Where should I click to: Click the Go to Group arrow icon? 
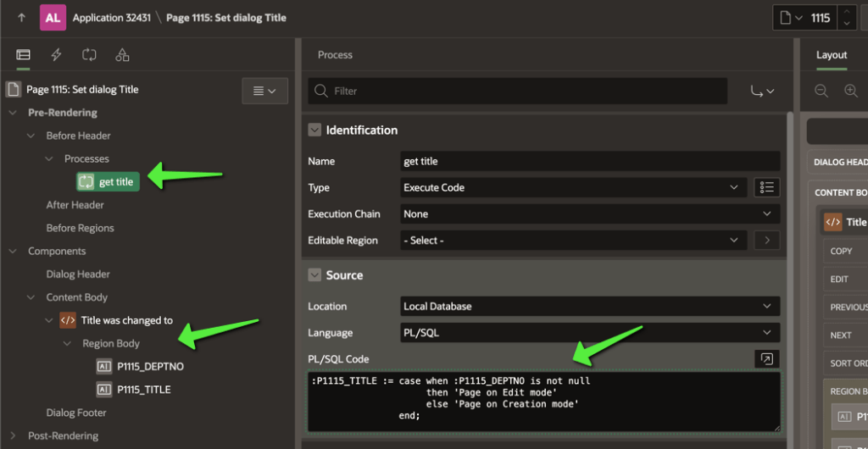(762, 91)
